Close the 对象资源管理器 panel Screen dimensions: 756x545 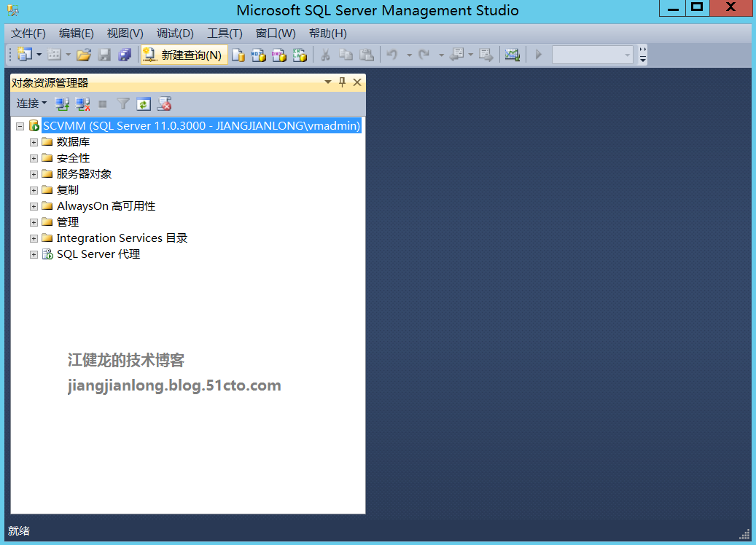coord(357,82)
